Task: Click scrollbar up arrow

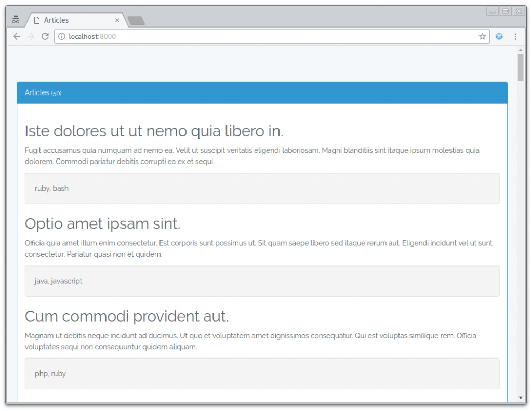Action: 521,50
